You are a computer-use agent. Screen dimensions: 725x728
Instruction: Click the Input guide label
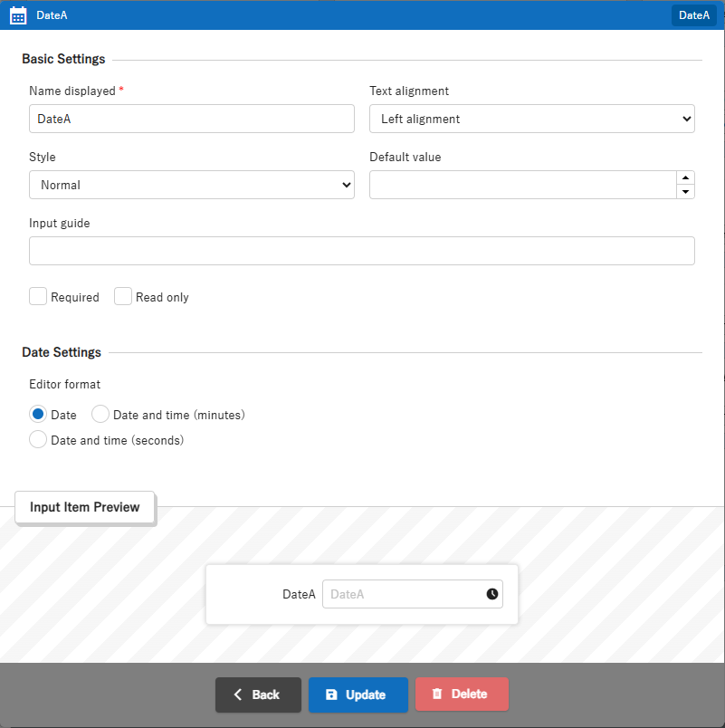coord(60,224)
